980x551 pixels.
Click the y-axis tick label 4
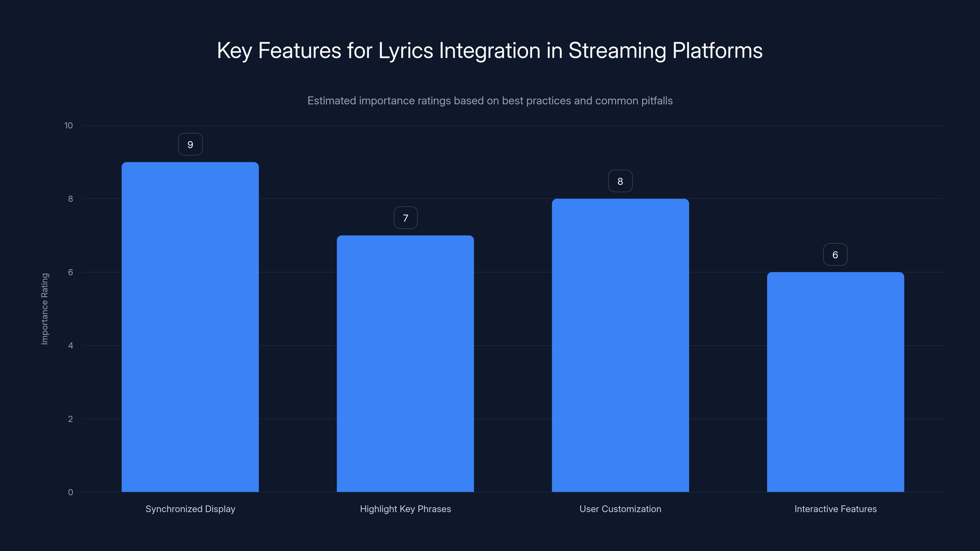click(x=70, y=346)
